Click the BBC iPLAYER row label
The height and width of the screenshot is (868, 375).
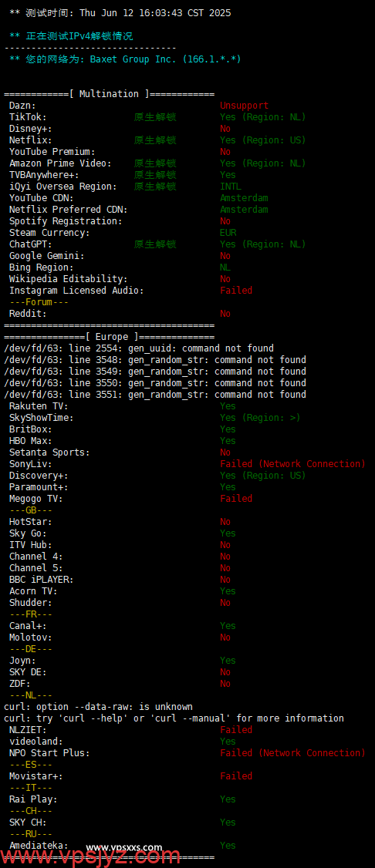pos(42,580)
